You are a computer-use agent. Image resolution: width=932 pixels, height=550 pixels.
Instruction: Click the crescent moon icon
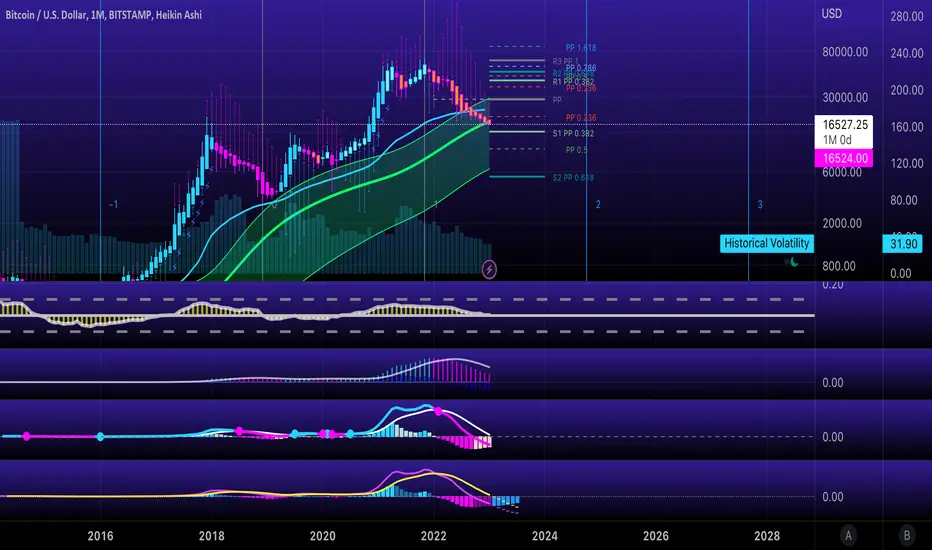point(794,262)
